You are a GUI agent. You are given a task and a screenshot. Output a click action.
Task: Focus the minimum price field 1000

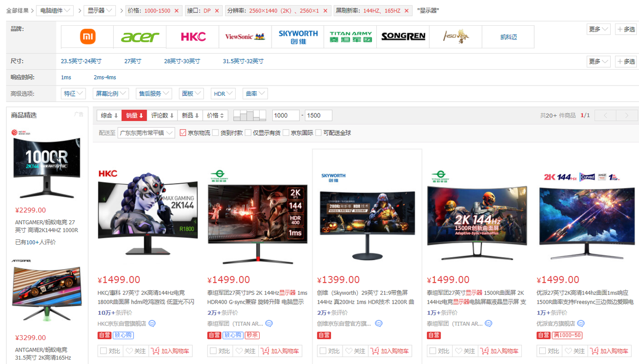pyautogui.click(x=286, y=116)
